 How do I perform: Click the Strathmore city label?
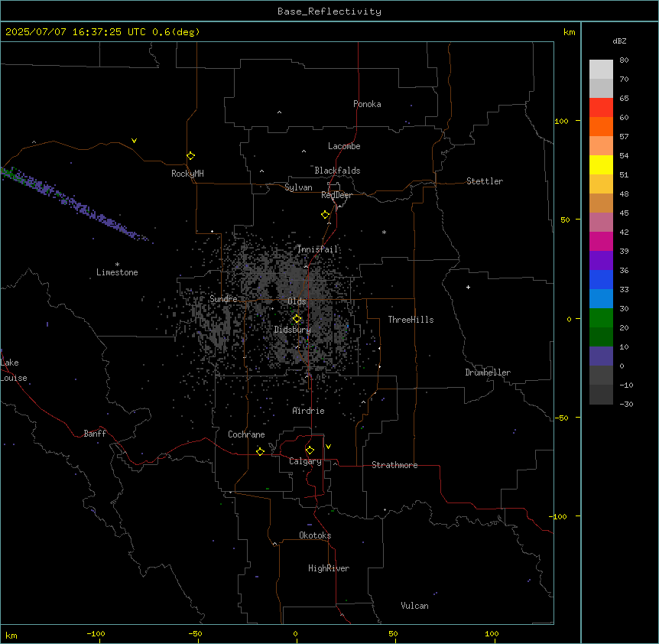[x=394, y=465]
